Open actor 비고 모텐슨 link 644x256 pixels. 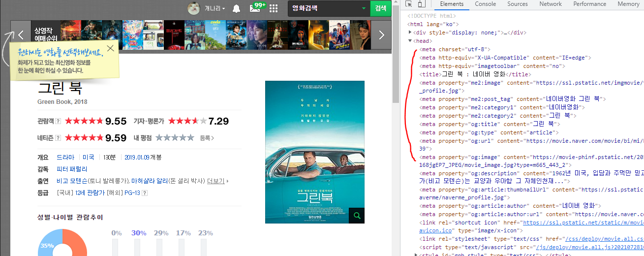click(72, 181)
